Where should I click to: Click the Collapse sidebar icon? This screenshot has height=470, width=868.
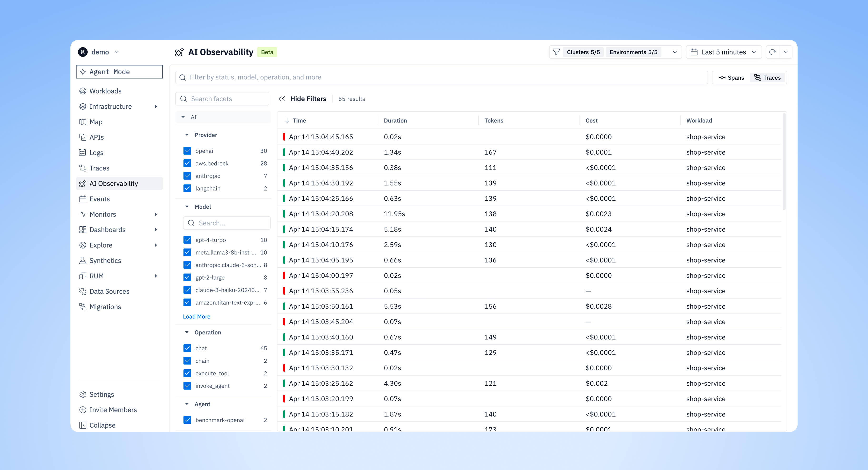pyautogui.click(x=83, y=425)
